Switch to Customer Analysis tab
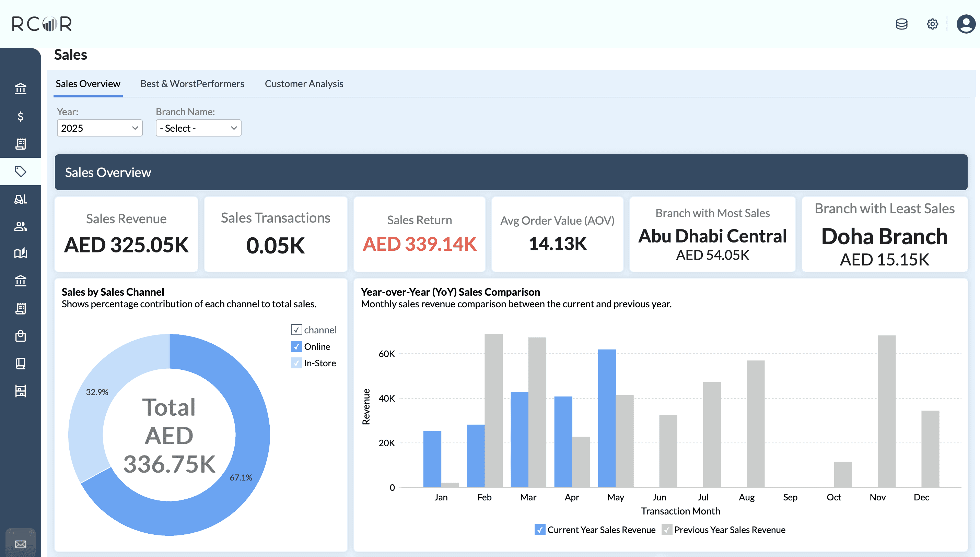Image resolution: width=980 pixels, height=557 pixels. 304,84
